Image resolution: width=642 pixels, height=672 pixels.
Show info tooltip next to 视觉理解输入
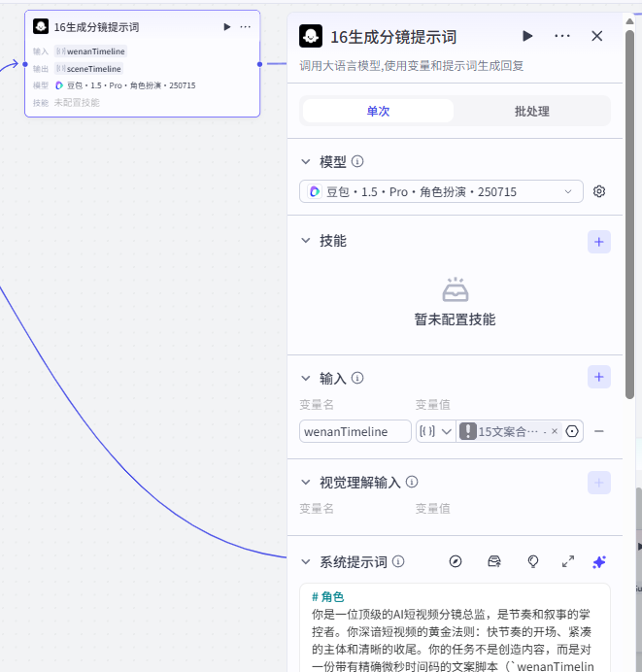(x=412, y=482)
